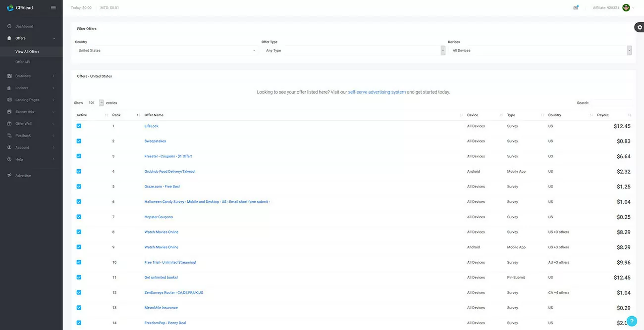
Task: Open Offer Wall using its briefcase icon
Action: 9,123
